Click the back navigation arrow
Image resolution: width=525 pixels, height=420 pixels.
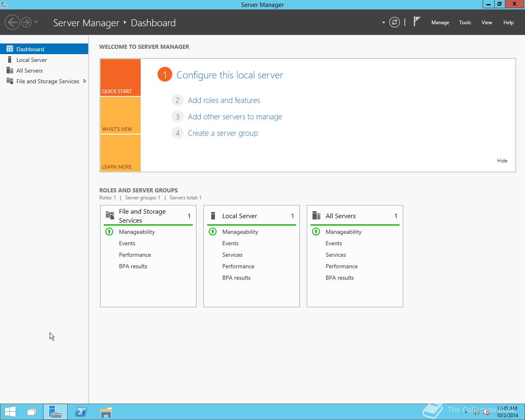pos(12,22)
